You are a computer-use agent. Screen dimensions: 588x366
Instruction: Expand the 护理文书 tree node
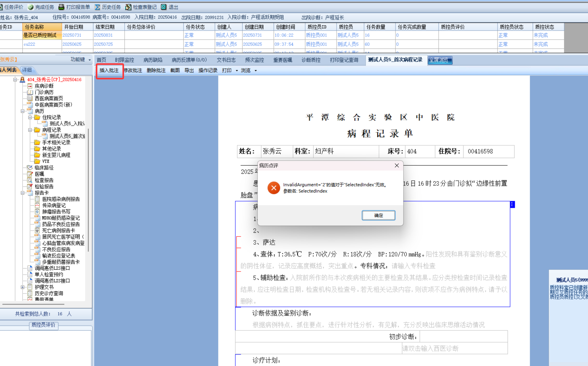coord(23,287)
